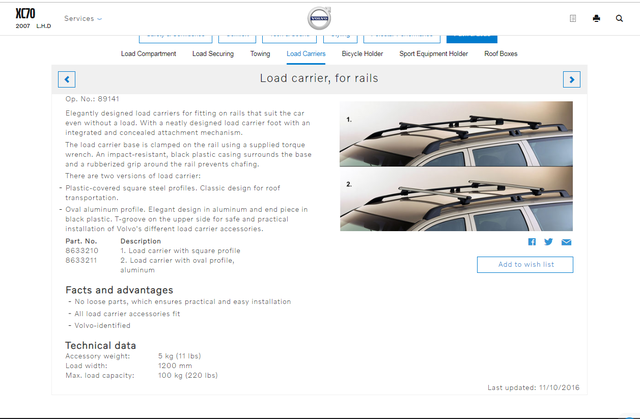Image resolution: width=640 pixels, height=419 pixels.
Task: Click the Volvo logo
Action: point(319,18)
